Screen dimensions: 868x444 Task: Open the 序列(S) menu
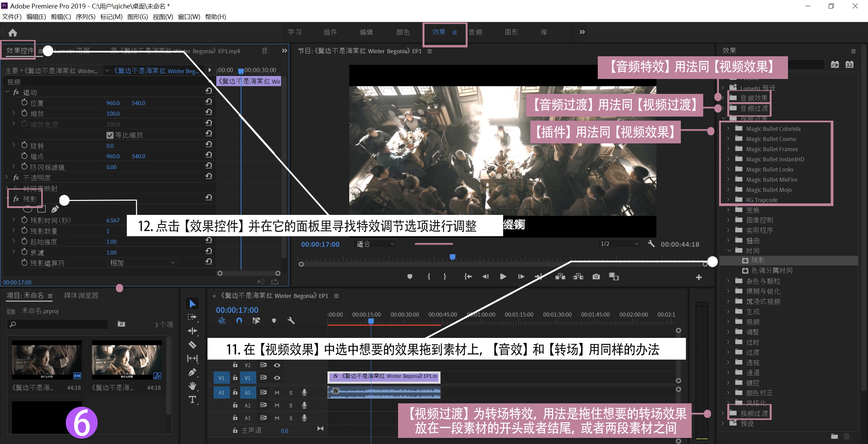pyautogui.click(x=85, y=17)
